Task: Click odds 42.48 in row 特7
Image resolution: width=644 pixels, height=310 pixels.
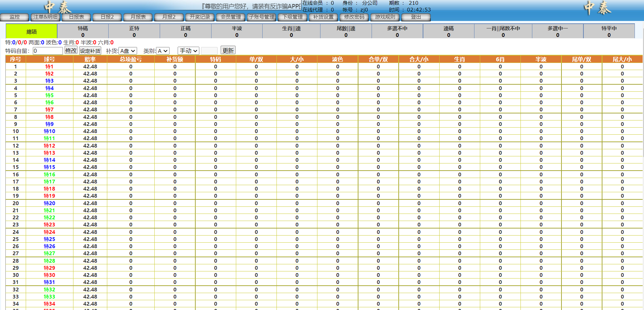Action: click(90, 110)
